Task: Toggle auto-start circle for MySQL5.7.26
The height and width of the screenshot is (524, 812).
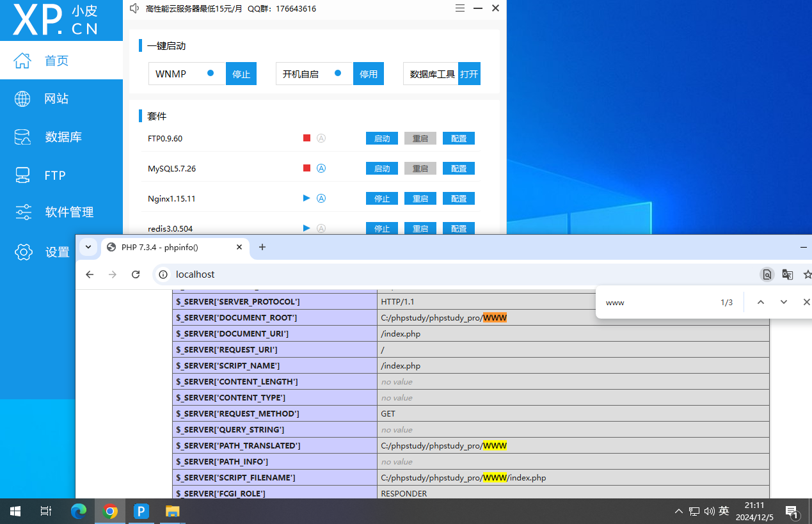Action: coord(322,168)
